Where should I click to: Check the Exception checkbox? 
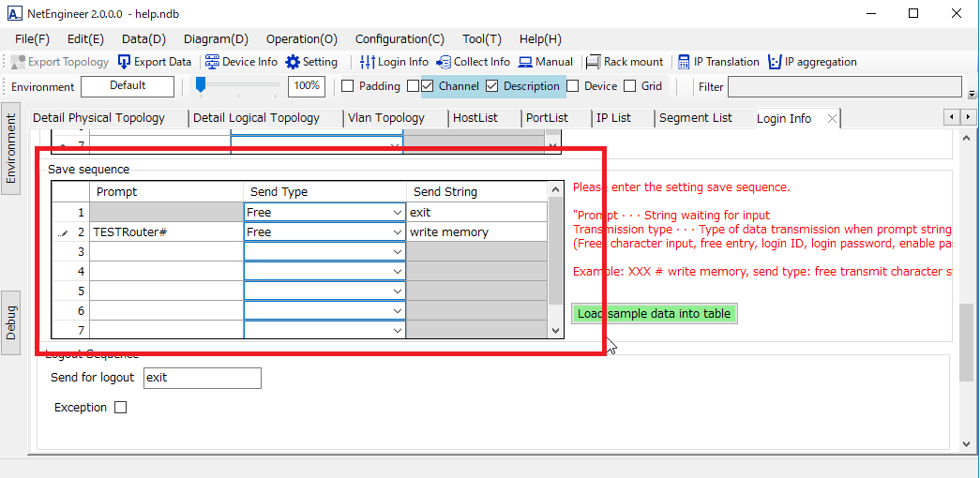pos(120,408)
